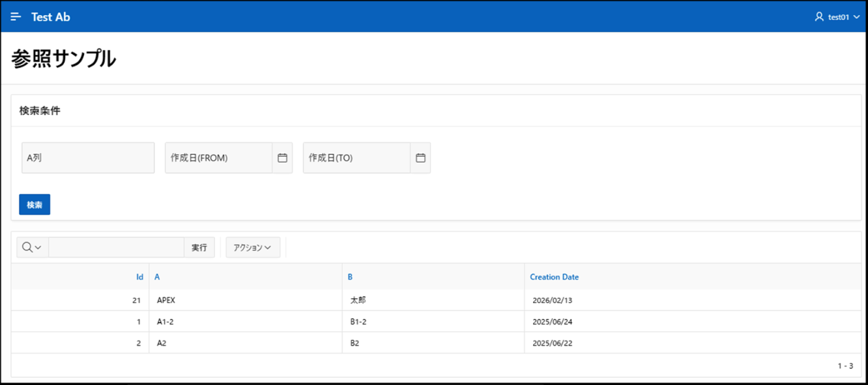The height and width of the screenshot is (385, 868).
Task: Focus the A列 input field
Action: tap(88, 158)
